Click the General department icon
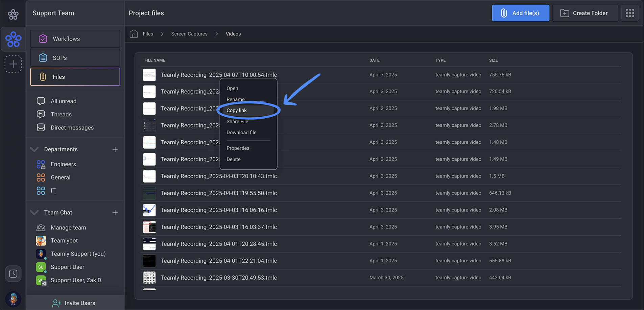The height and width of the screenshot is (310, 644). click(x=41, y=177)
